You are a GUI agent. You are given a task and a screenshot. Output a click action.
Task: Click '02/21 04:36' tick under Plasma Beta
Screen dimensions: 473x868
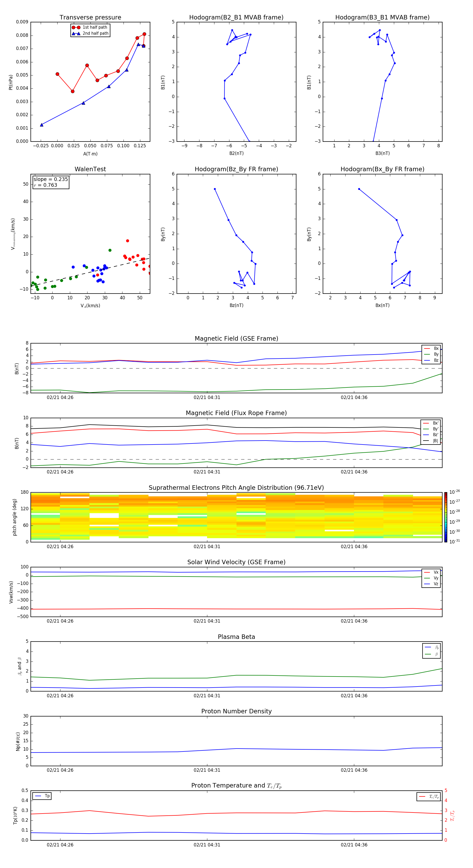coord(354,695)
